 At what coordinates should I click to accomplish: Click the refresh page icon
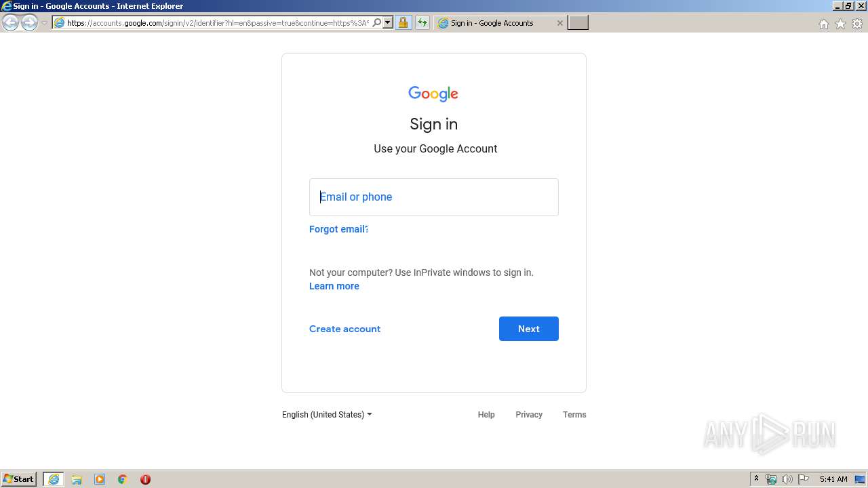click(422, 23)
